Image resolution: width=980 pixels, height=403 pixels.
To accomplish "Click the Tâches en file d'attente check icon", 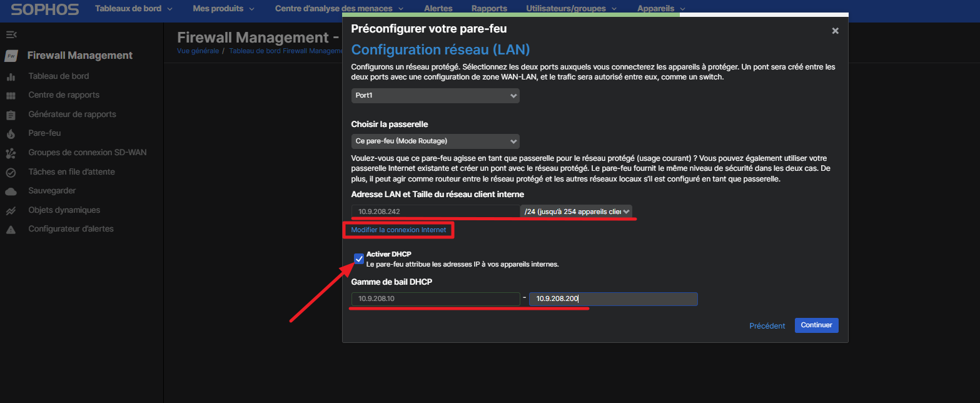I will pos(11,172).
